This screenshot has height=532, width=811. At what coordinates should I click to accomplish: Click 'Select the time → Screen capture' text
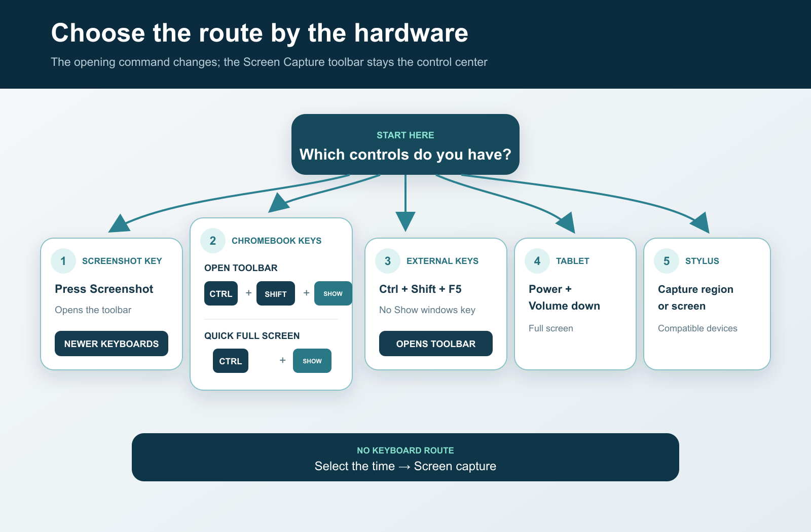(405, 466)
